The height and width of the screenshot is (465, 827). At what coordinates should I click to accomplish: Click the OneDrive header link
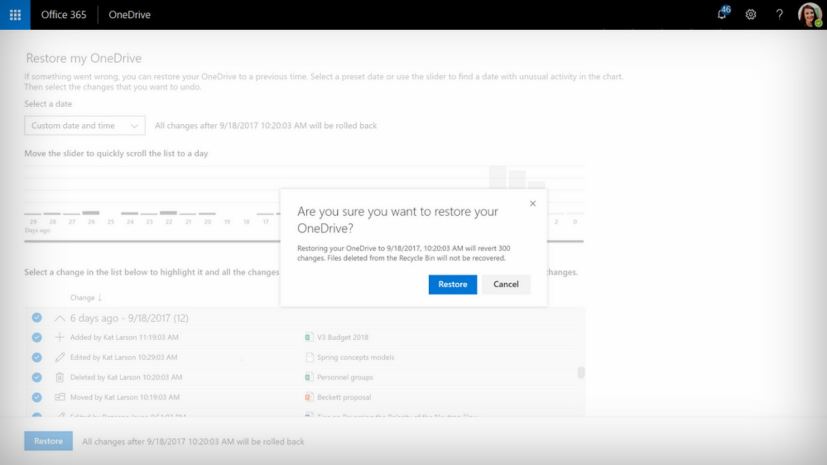pyautogui.click(x=129, y=15)
